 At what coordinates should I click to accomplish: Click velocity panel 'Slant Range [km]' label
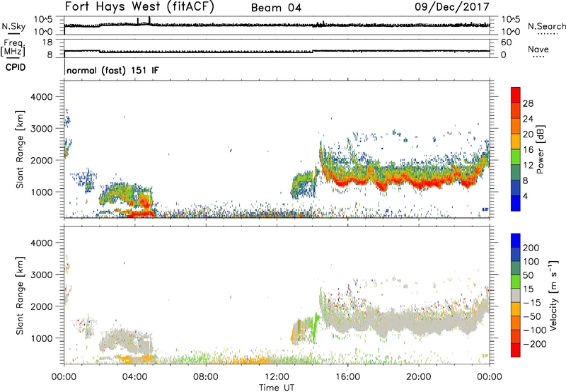pos(20,296)
